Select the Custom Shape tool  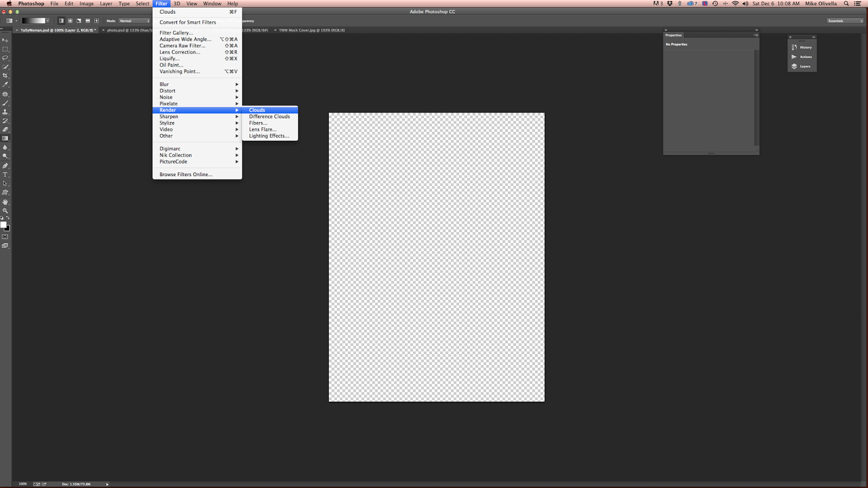click(5, 192)
